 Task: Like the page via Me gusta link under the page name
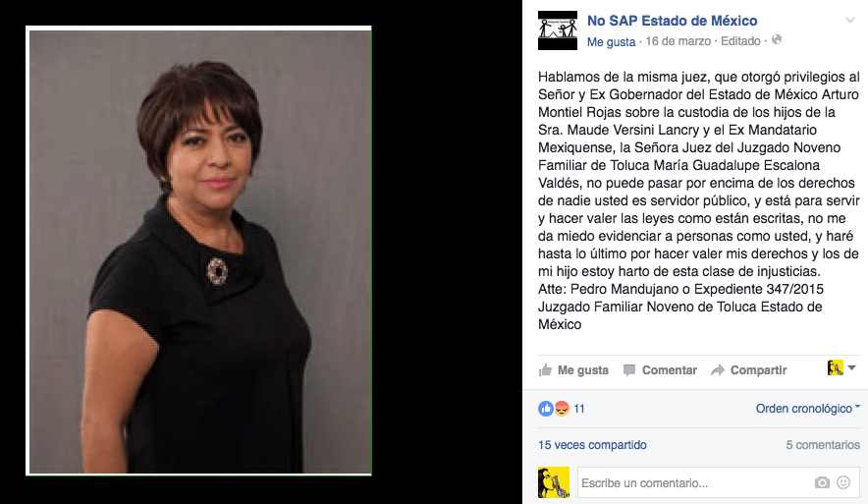click(x=611, y=41)
